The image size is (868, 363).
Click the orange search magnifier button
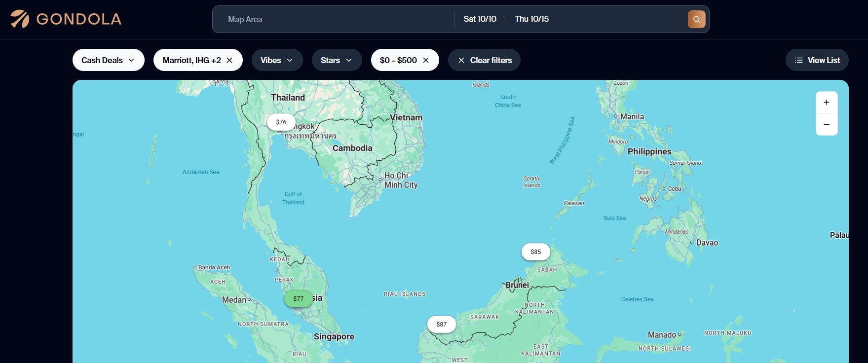[x=696, y=19]
